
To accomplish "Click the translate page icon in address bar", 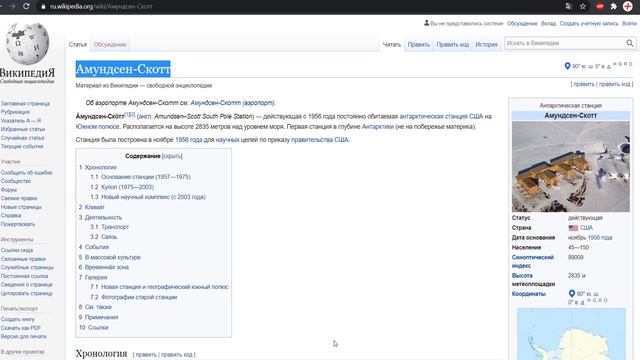I will click(569, 6).
